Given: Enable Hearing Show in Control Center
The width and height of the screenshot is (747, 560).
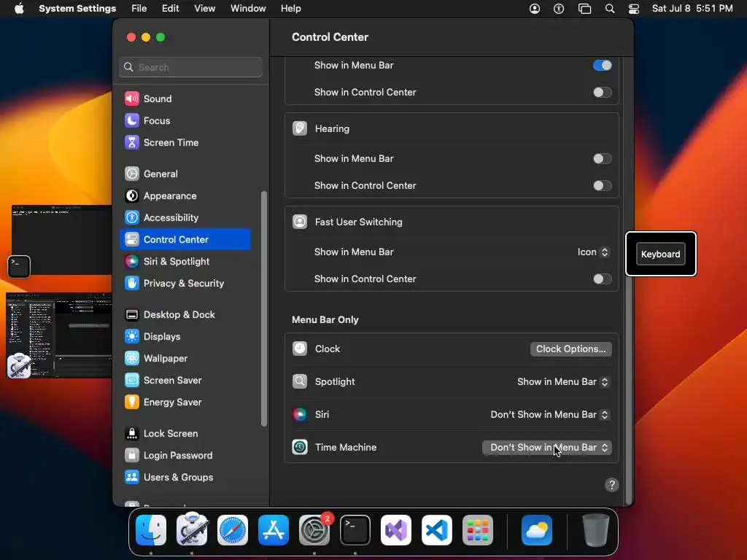Looking at the screenshot, I should coord(602,186).
